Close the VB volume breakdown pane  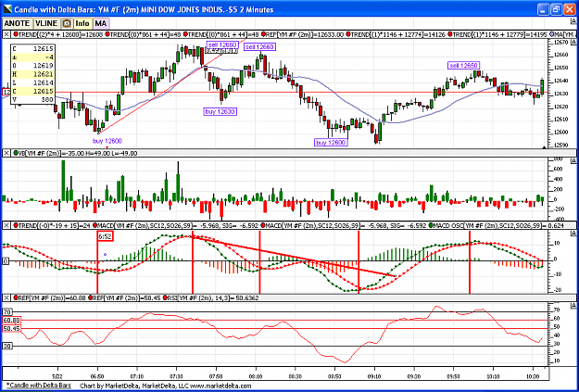7,153
